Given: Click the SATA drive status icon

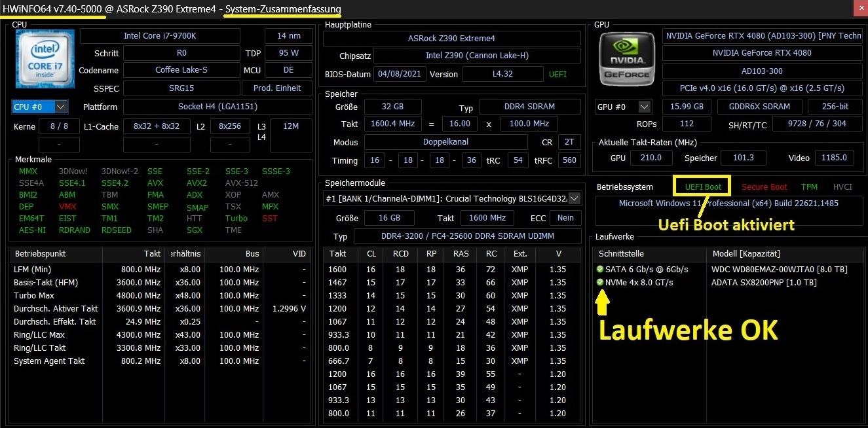Looking at the screenshot, I should [600, 269].
